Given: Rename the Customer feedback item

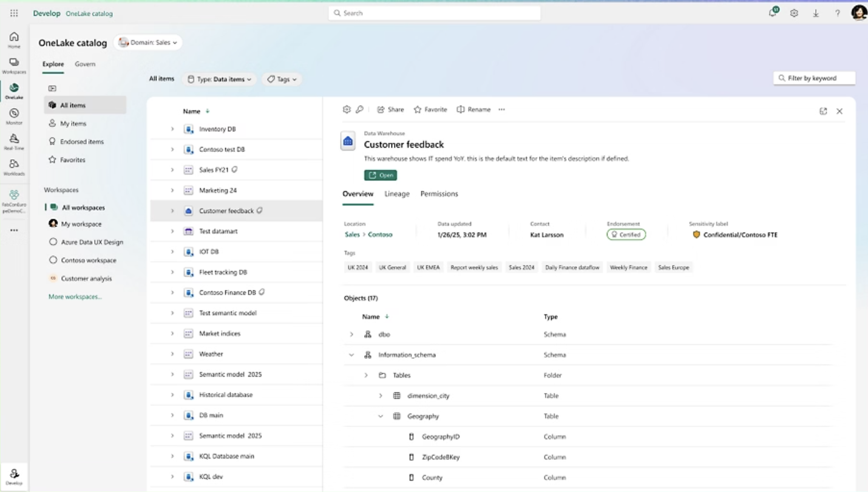Looking at the screenshot, I should tap(473, 109).
